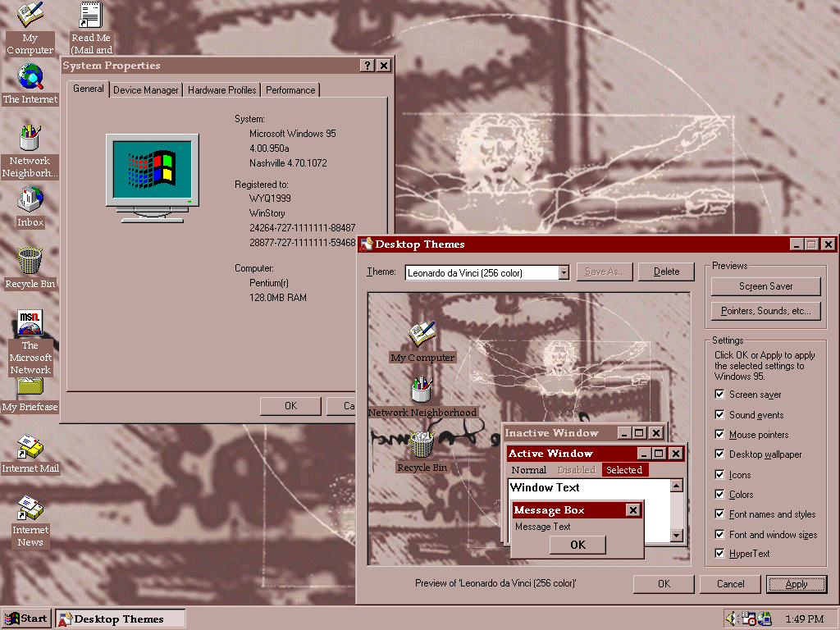Open the Theme dropdown arrow
Viewport: 840px width, 630px height.
(x=564, y=272)
